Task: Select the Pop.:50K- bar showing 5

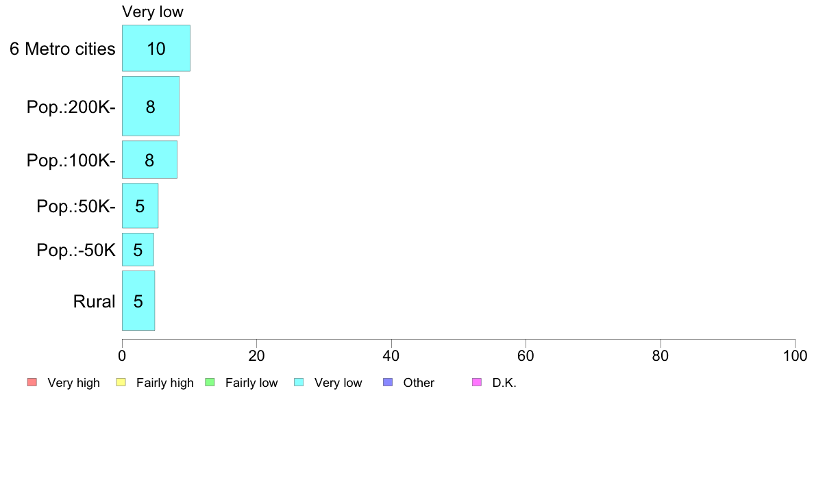Action: point(140,206)
